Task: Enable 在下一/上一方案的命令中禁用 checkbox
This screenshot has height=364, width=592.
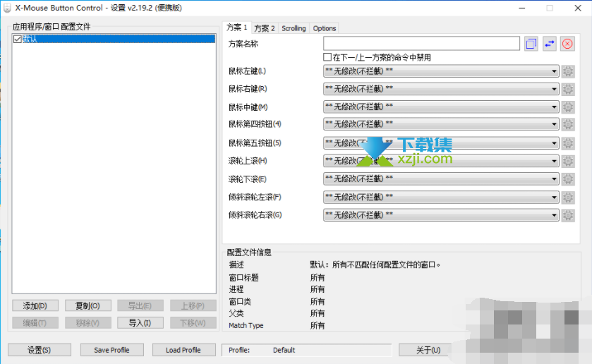Action: [x=327, y=57]
